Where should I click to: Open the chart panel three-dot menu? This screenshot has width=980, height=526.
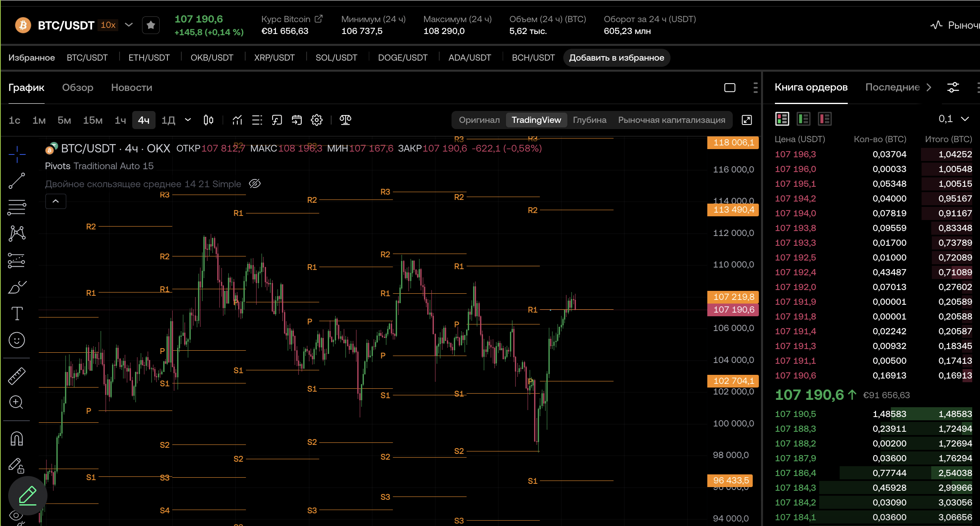coord(755,87)
